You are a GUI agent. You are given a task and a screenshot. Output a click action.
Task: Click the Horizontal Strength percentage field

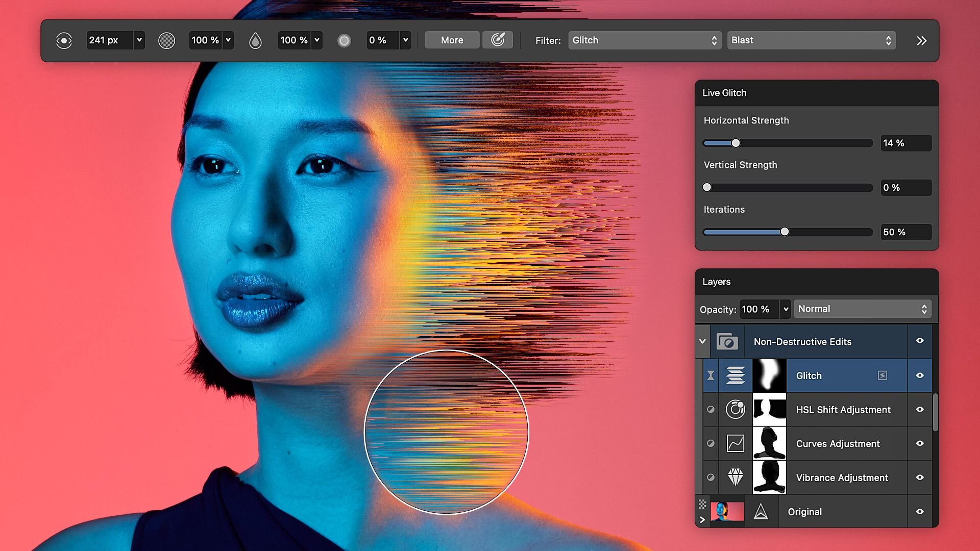tap(906, 143)
